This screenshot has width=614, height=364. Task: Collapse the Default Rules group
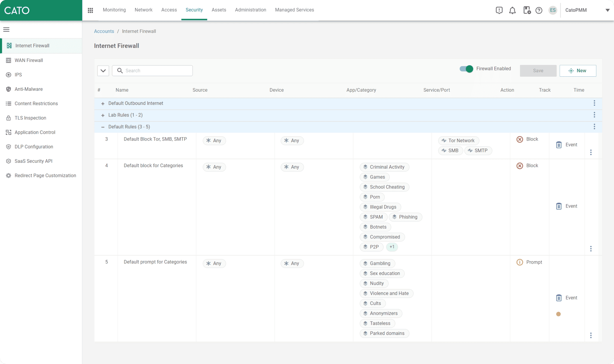(103, 127)
